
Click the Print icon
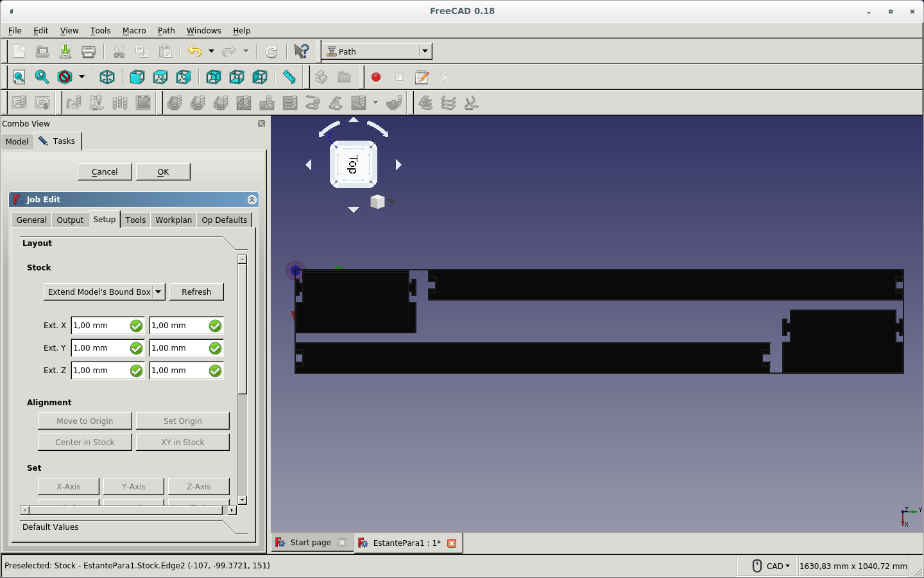(89, 51)
